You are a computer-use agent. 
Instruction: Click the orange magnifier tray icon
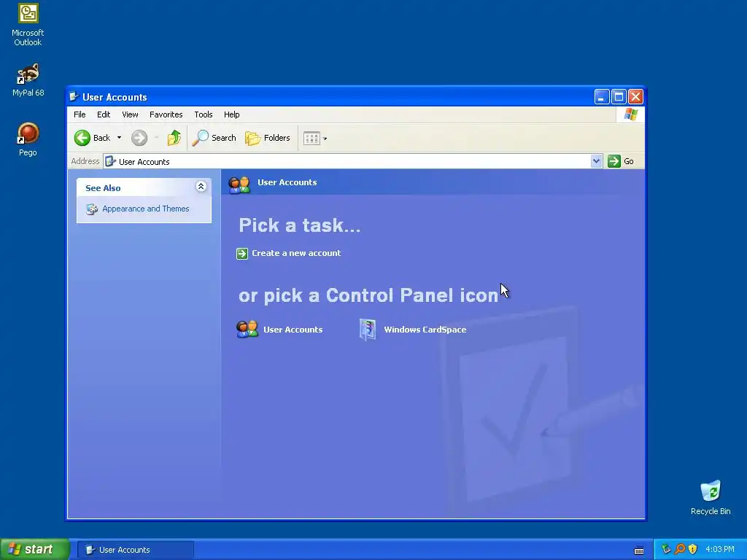pyautogui.click(x=680, y=550)
